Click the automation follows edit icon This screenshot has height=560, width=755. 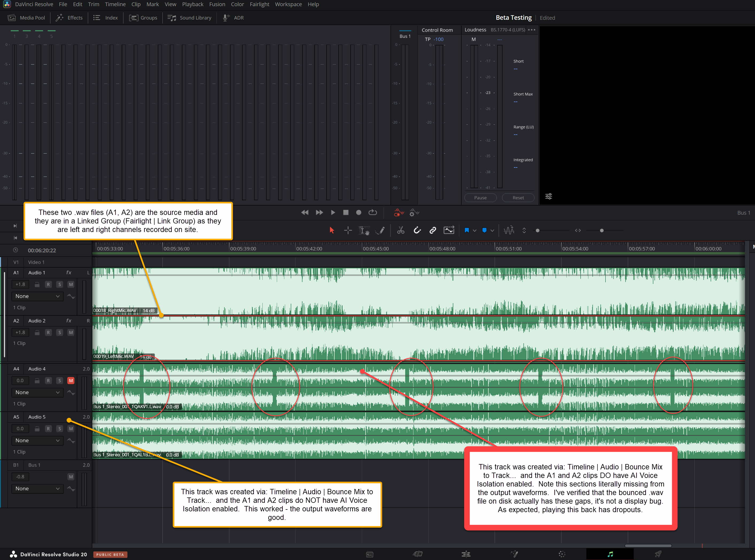pos(449,230)
